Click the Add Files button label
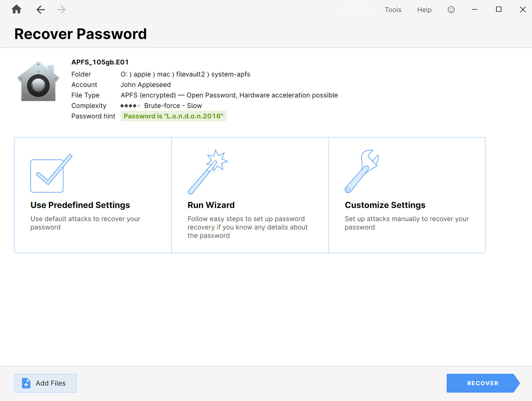The image size is (532, 401). click(51, 383)
